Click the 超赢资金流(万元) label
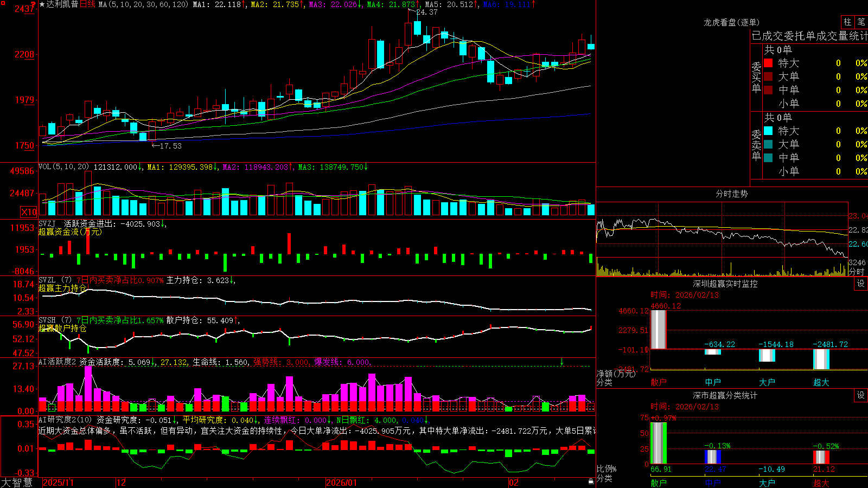This screenshot has height=488, width=868. pyautogui.click(x=70, y=232)
